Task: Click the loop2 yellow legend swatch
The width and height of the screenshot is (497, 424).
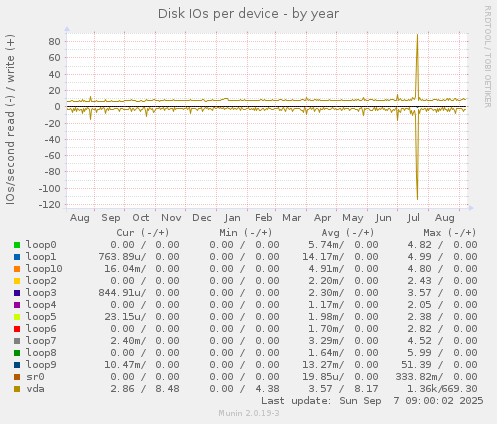Action: pos(17,281)
